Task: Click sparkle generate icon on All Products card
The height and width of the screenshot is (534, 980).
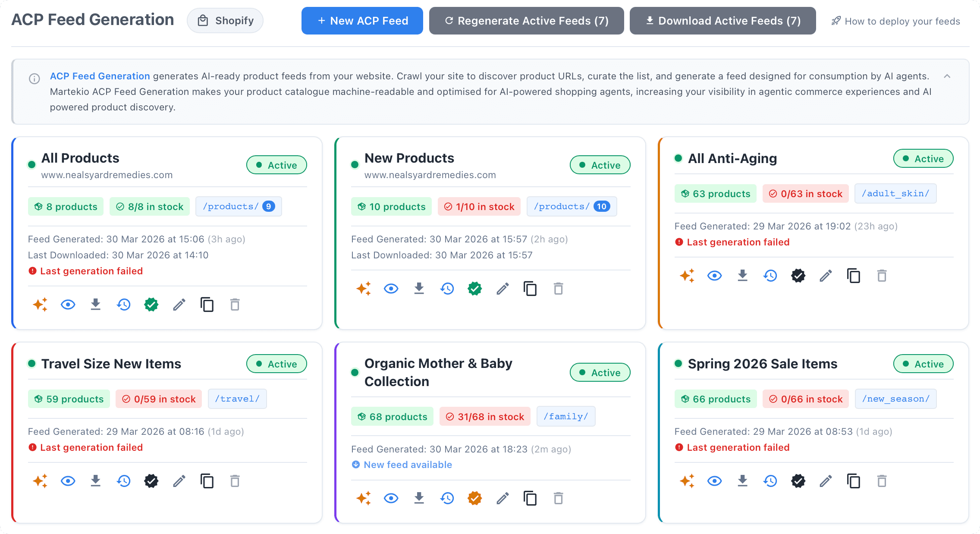Action: (x=40, y=305)
